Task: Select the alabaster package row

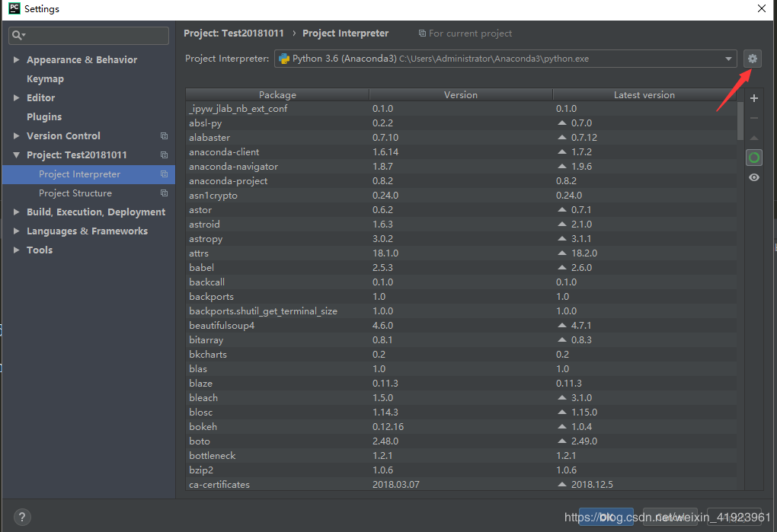Action: click(462, 138)
